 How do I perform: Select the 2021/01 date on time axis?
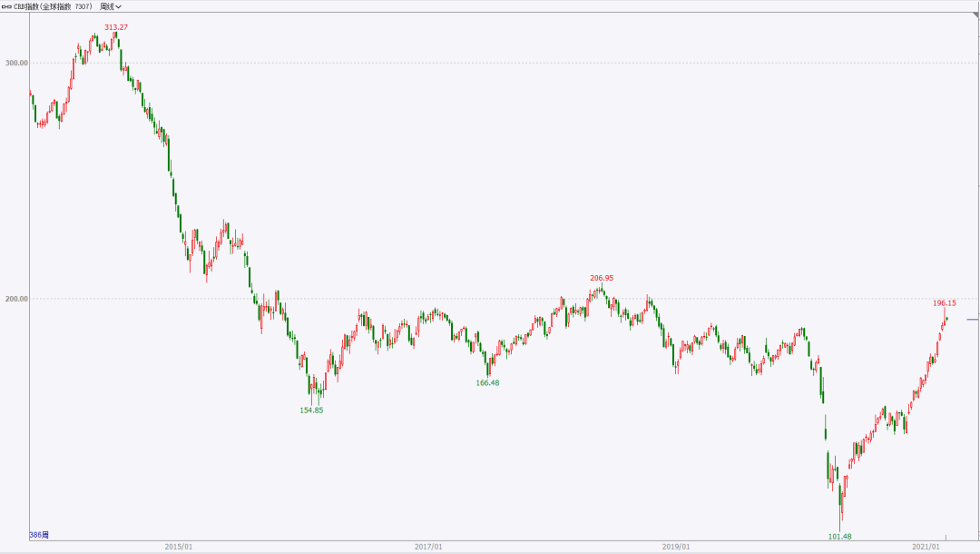click(x=926, y=547)
